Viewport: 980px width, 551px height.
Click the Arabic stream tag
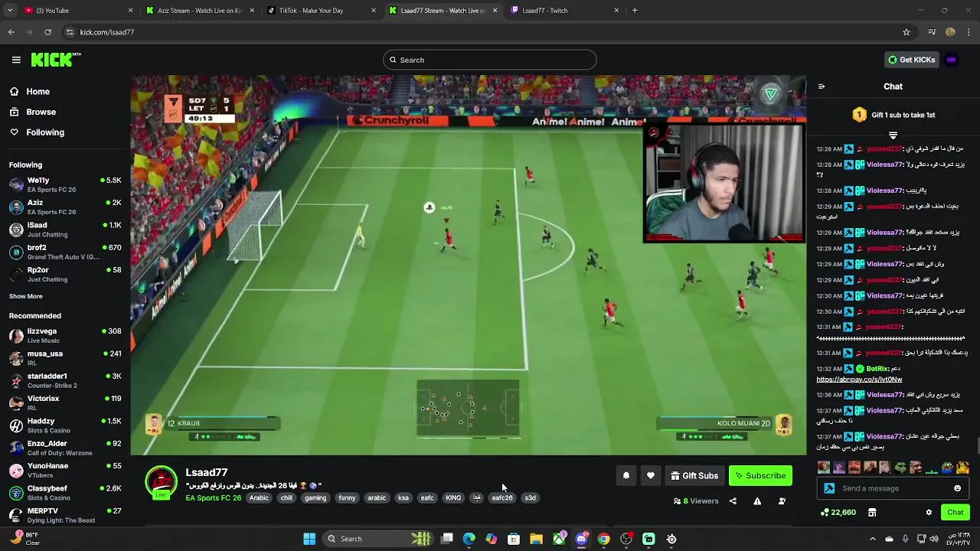point(259,497)
